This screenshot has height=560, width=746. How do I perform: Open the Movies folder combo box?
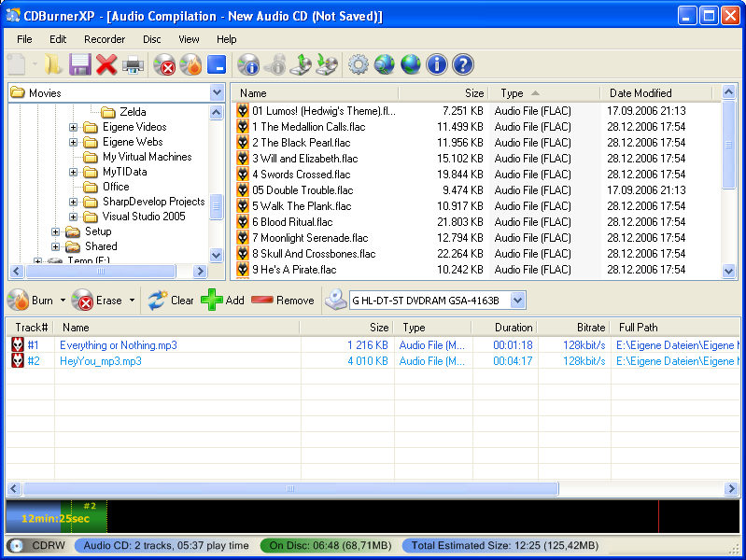tap(217, 92)
